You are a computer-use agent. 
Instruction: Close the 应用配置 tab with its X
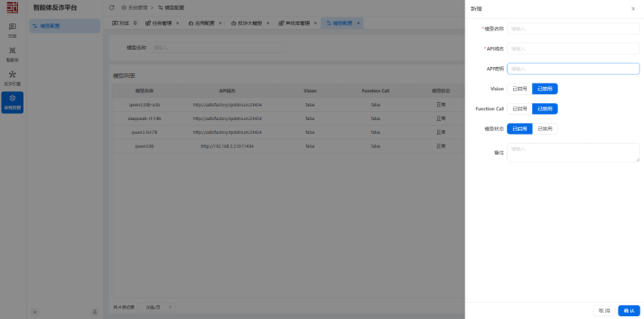click(220, 23)
